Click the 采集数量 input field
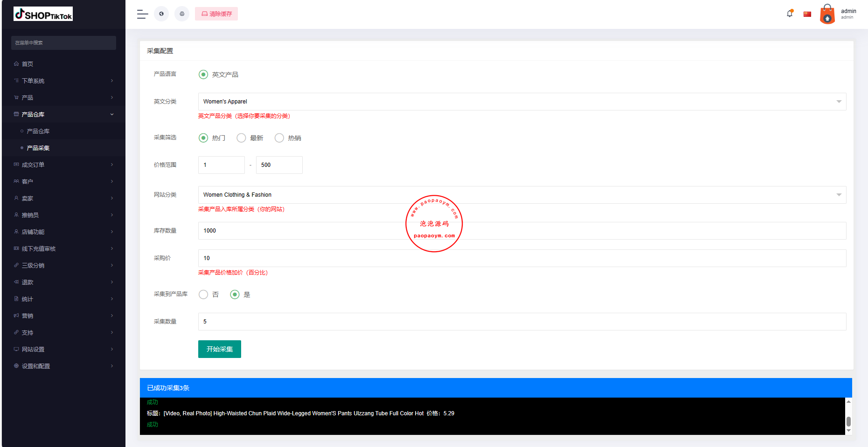Viewport: 868px width, 447px height. tap(522, 322)
